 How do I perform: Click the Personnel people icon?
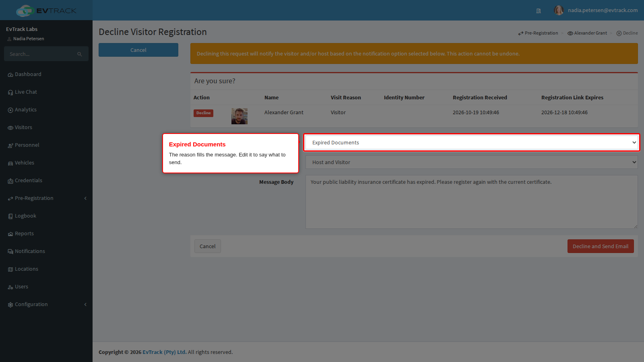pyautogui.click(x=10, y=146)
